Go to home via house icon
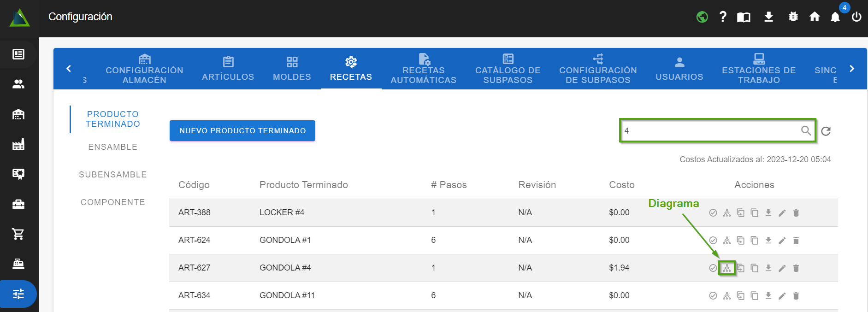This screenshot has height=312, width=868. [x=815, y=17]
